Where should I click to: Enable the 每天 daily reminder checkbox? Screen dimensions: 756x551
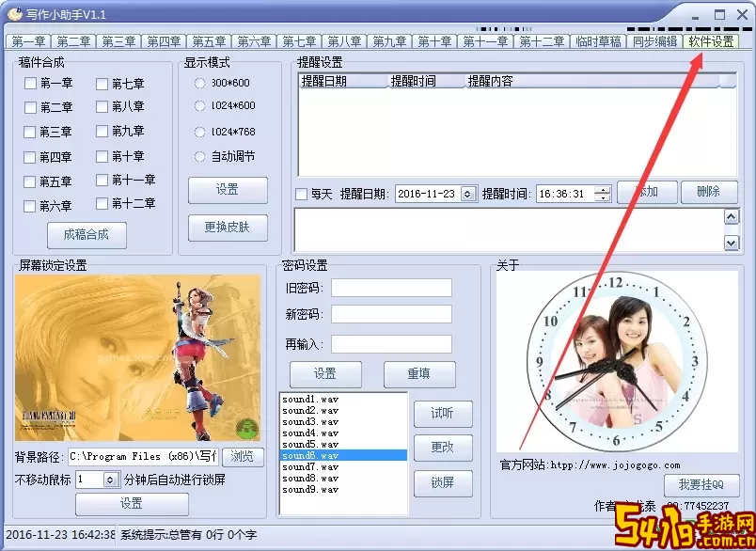point(301,195)
